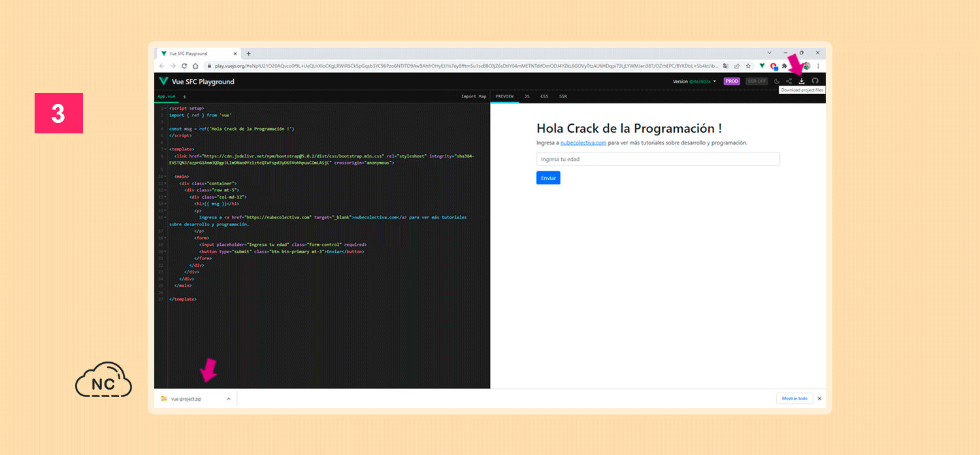The image size is (980, 455).
Task: Open the Chrome three-dot menu
Action: 818,66
